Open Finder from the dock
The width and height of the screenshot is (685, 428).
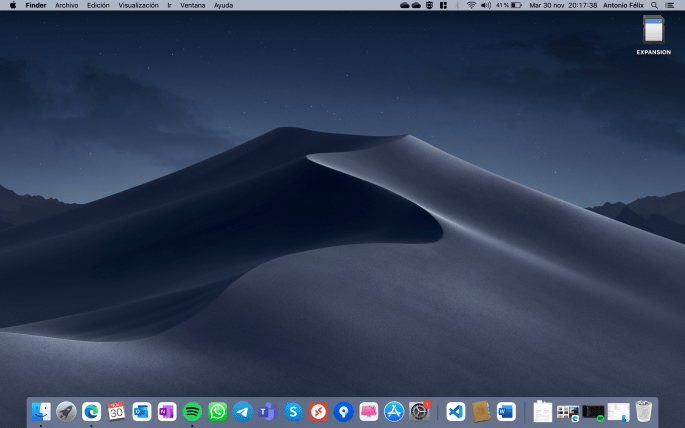41,411
